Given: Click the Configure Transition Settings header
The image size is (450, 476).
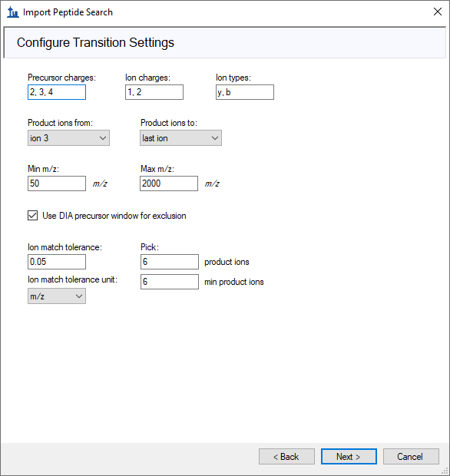Looking at the screenshot, I should click(x=95, y=42).
